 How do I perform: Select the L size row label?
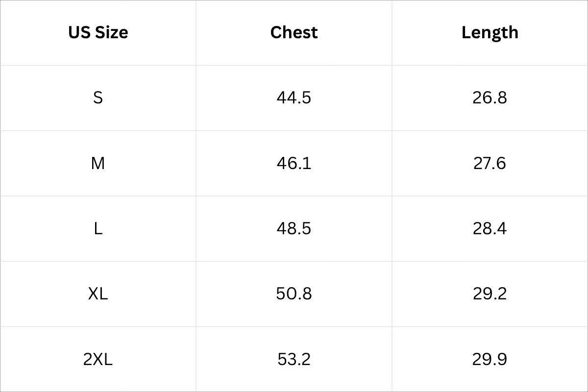pyautogui.click(x=98, y=228)
